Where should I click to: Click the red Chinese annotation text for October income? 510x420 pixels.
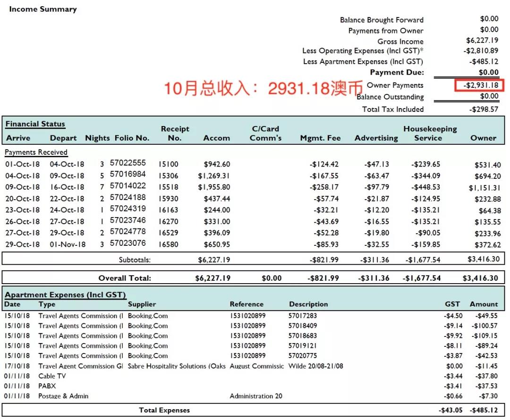pos(263,88)
